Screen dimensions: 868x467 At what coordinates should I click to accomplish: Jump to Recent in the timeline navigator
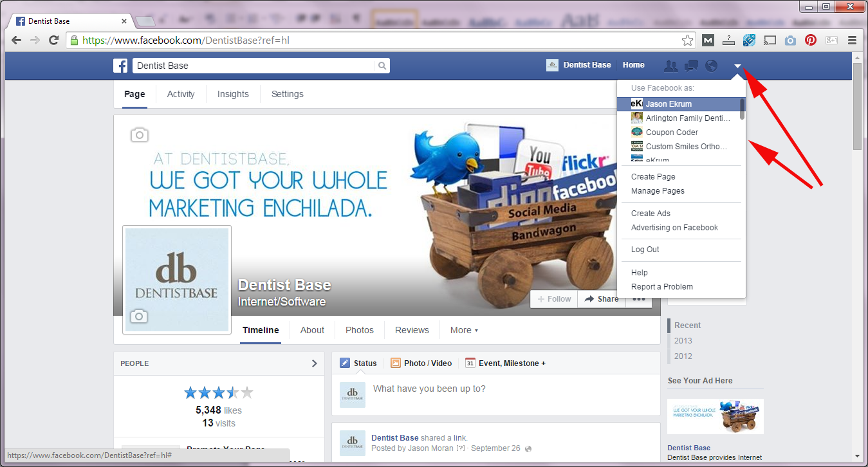[688, 325]
